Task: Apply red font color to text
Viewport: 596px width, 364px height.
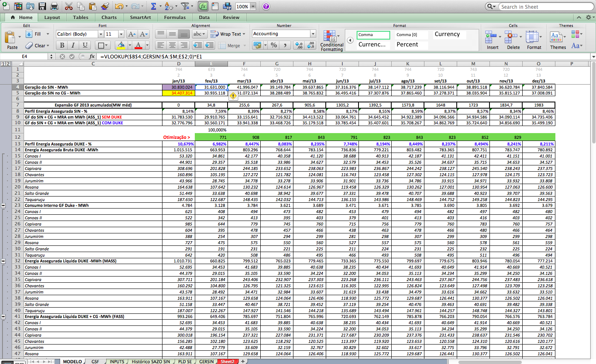Action: pos(138,45)
